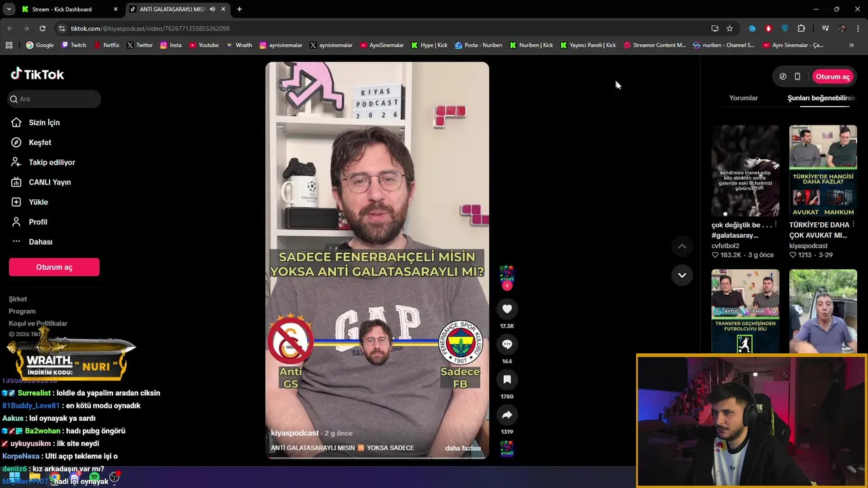This screenshot has width=868, height=488.
Task: Open the comments bubble showing 164
Action: (x=507, y=344)
